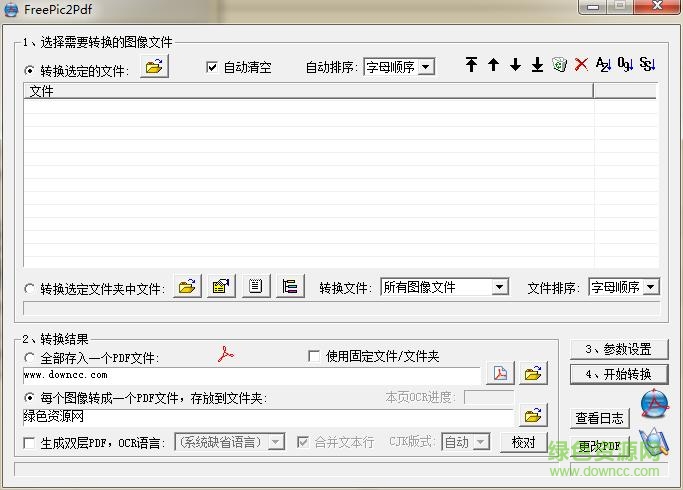The image size is (683, 490).
Task: Click the red X delete icon
Action: pyautogui.click(x=581, y=64)
